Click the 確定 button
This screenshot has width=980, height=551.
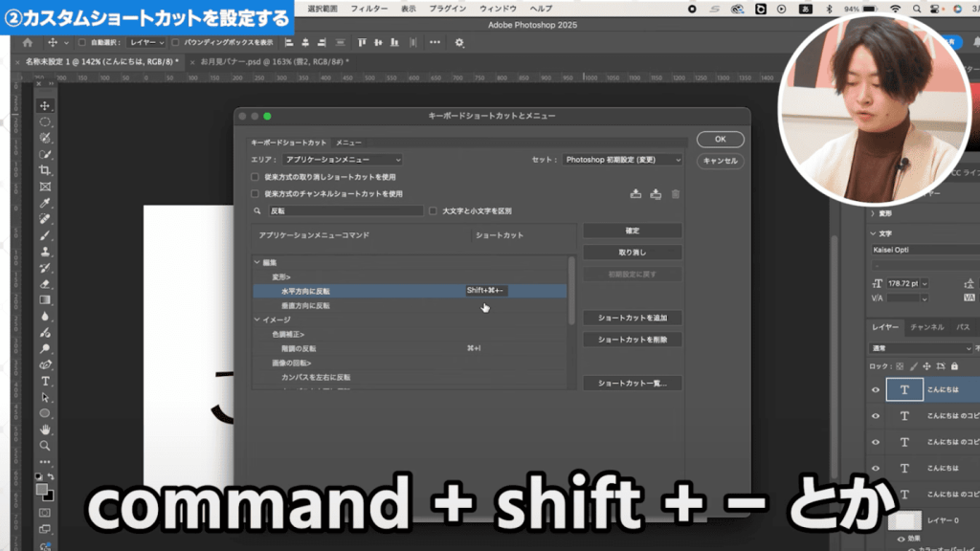pyautogui.click(x=633, y=231)
